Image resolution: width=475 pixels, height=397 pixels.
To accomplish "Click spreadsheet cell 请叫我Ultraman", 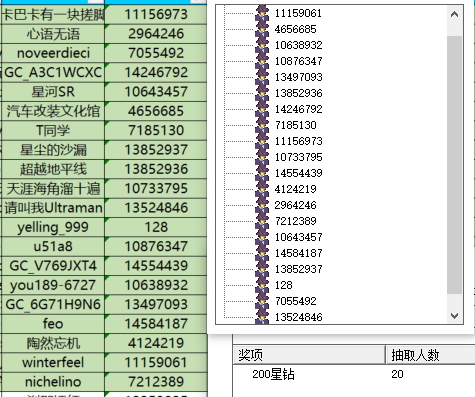I will point(53,208).
